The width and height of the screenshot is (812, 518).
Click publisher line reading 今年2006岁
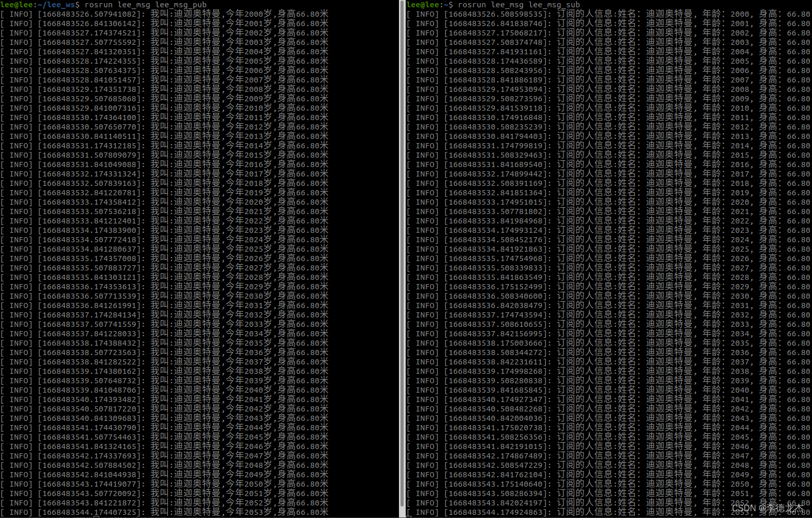[x=164, y=70]
